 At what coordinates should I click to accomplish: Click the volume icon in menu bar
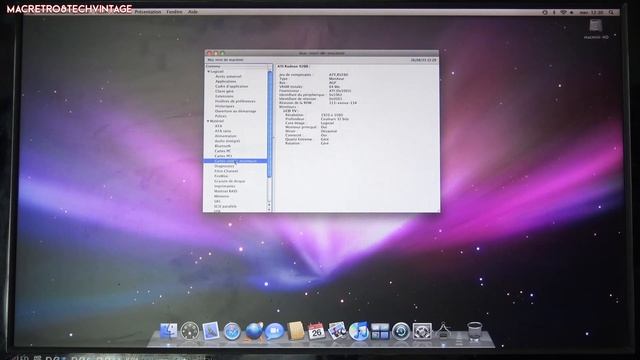[x=571, y=12]
